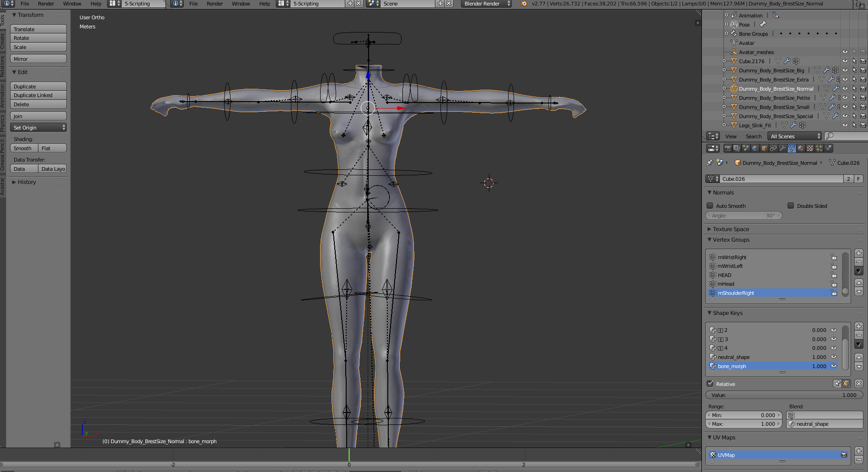The width and height of the screenshot is (868, 472).
Task: Open the Object properties tab cube icon
Action: pyautogui.click(x=764, y=148)
